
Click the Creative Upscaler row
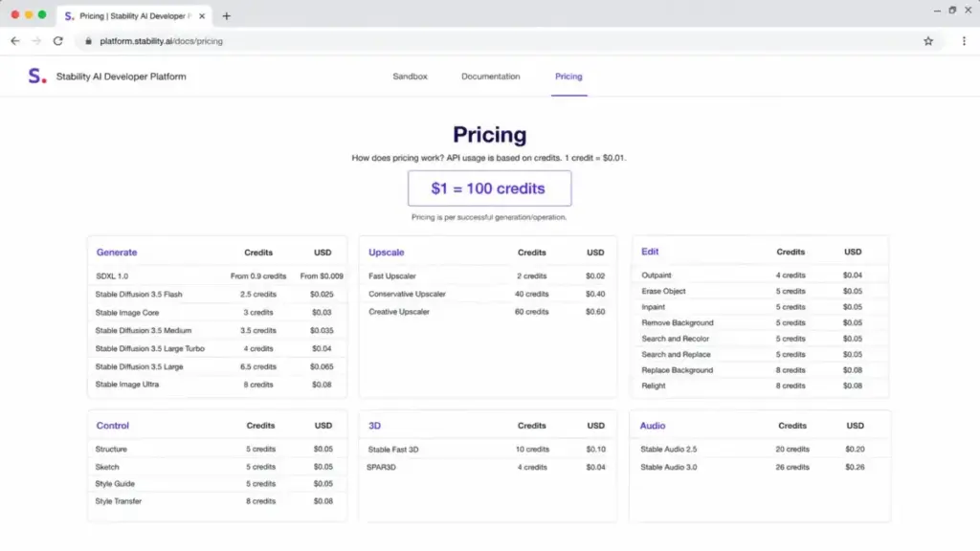coord(487,312)
